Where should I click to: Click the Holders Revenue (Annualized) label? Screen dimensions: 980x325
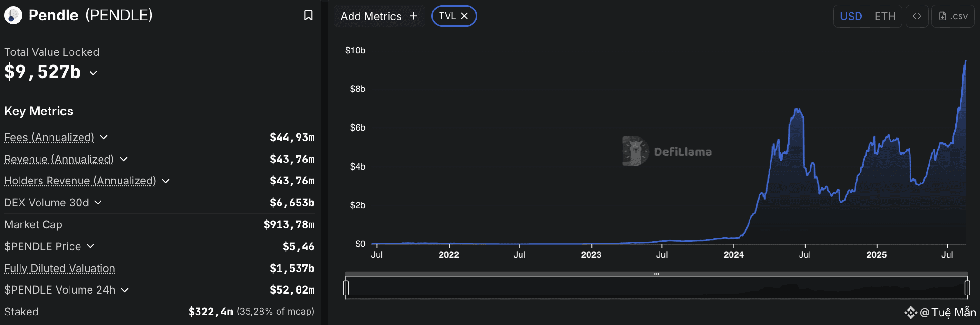coord(80,181)
